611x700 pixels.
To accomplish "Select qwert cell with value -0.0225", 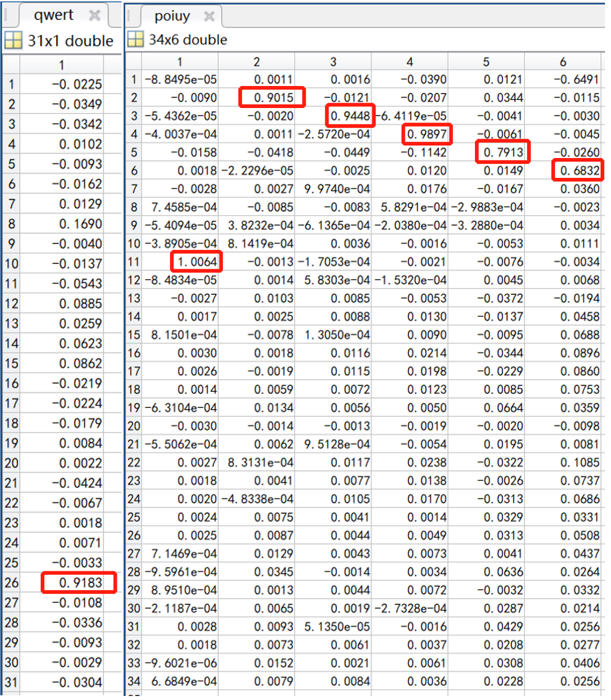I will tap(62, 84).
